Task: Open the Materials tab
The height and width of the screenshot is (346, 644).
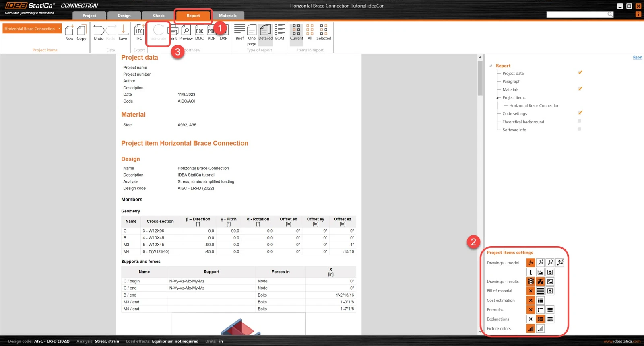Action: pyautogui.click(x=227, y=16)
